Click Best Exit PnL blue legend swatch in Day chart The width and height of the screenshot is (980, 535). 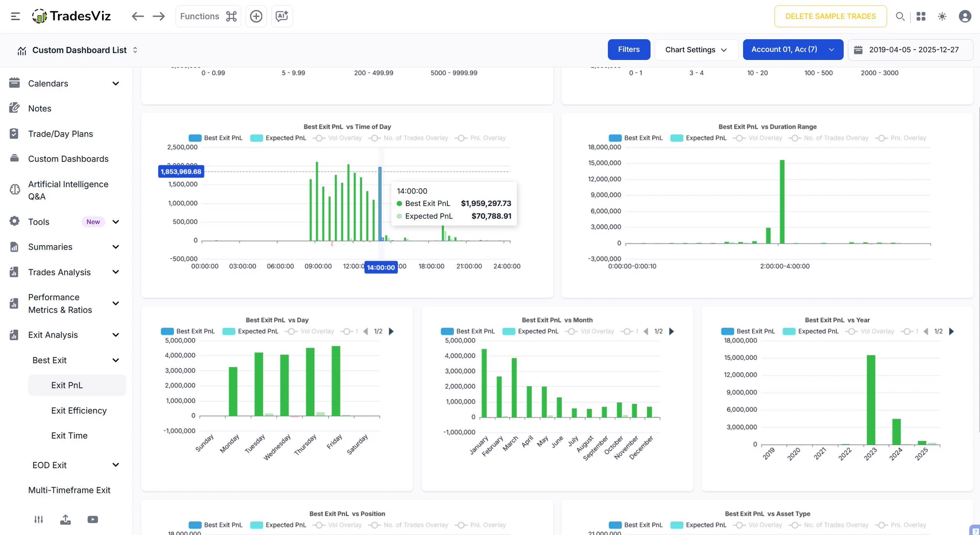(x=167, y=331)
